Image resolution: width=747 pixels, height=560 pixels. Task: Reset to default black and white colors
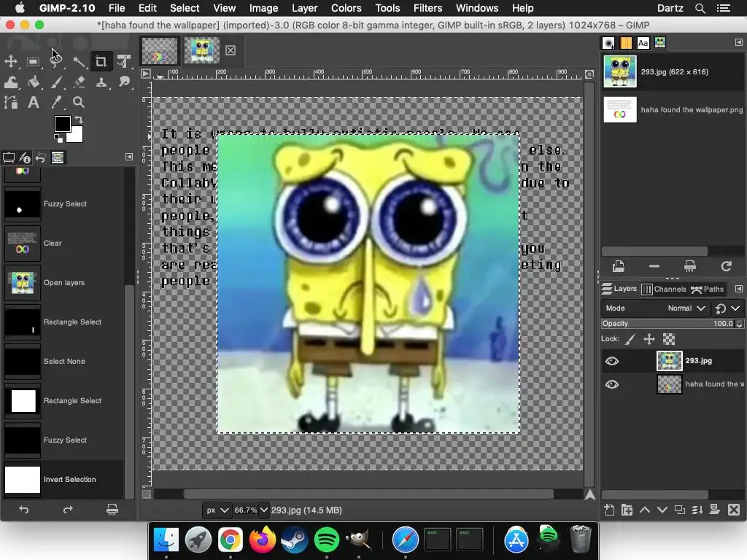(x=58, y=138)
